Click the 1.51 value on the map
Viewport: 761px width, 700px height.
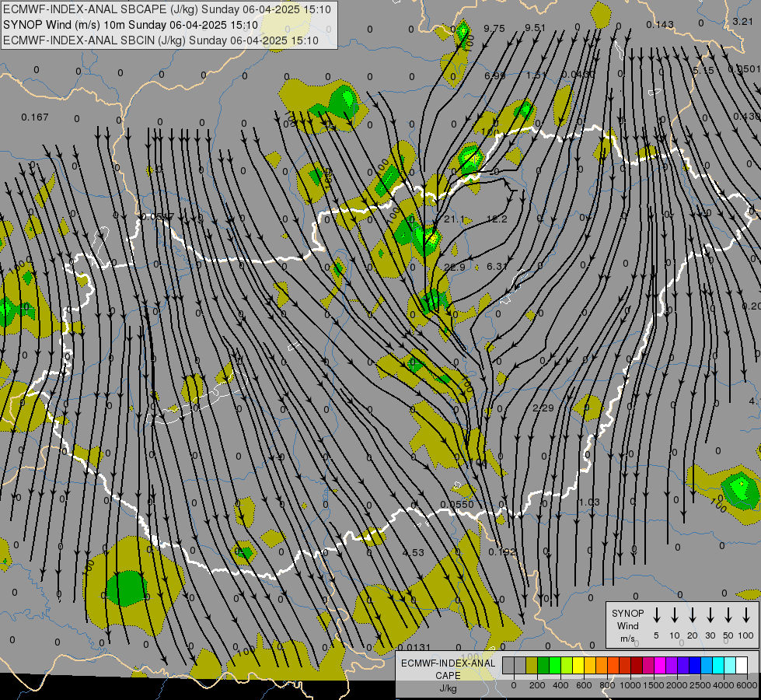[x=537, y=75]
